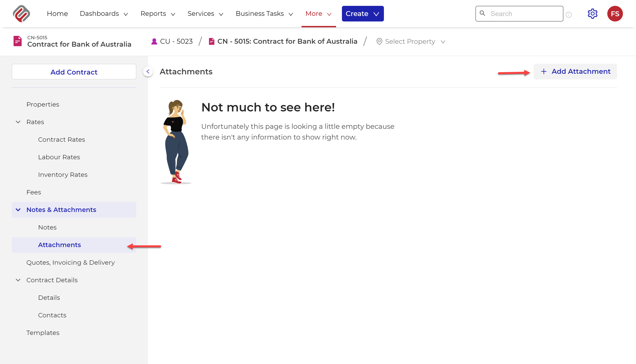The width and height of the screenshot is (636, 364).
Task: Open Notes under Notes & Attachments
Action: [x=47, y=227]
